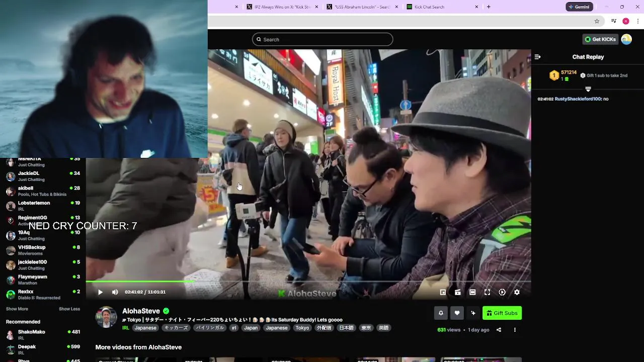Open playback speed control icon

click(502, 292)
